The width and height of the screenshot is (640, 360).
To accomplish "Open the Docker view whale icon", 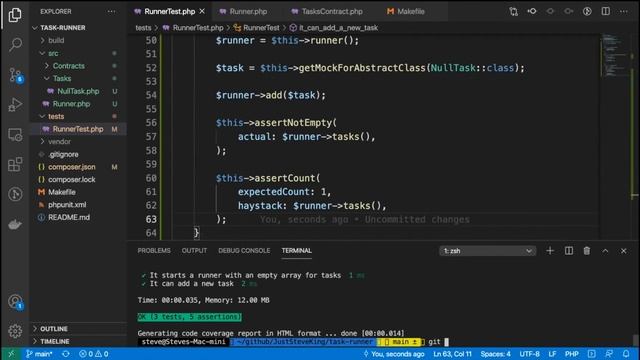I will [x=15, y=224].
